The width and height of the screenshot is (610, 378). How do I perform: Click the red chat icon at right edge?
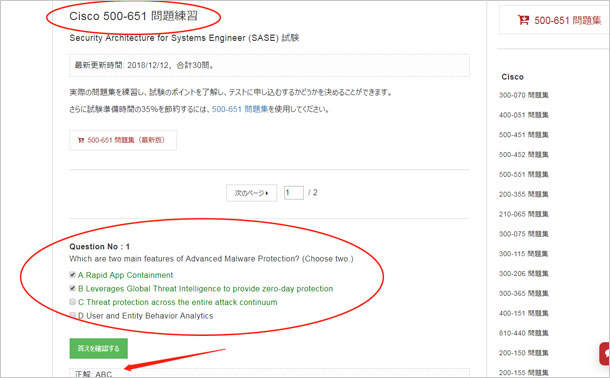pyautogui.click(x=605, y=354)
